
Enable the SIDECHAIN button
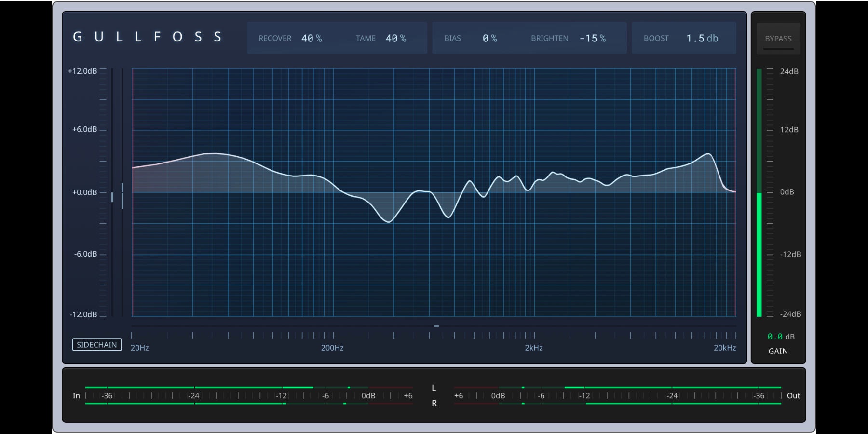point(97,344)
